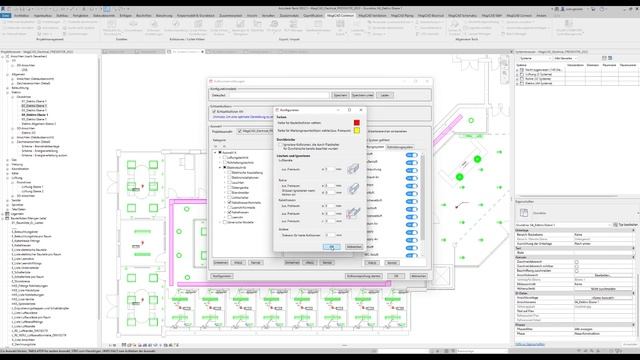This screenshot has width=640, height=360.
Task: Start Kollisionsprüfung with the starten button
Action: click(x=363, y=276)
